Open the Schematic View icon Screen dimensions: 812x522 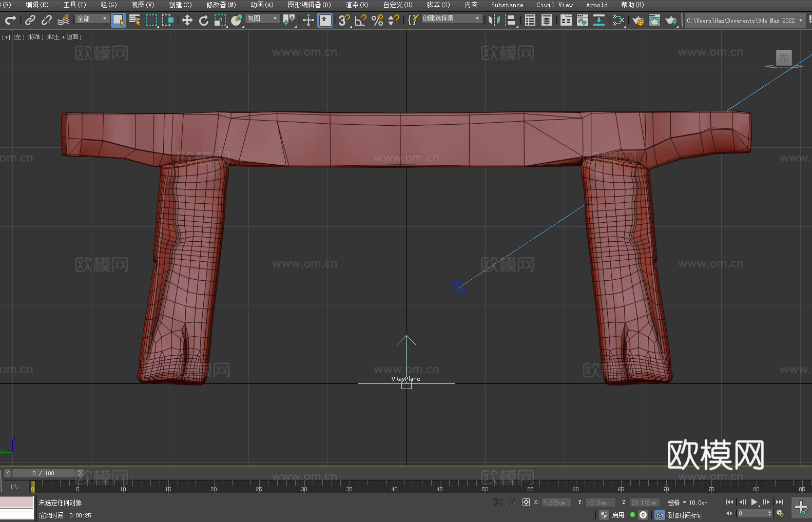click(618, 20)
